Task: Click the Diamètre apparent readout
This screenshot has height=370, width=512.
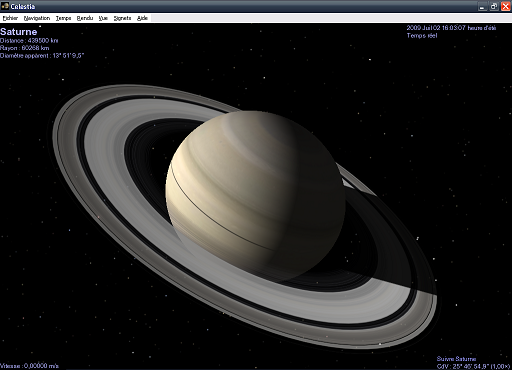Action: point(42,56)
